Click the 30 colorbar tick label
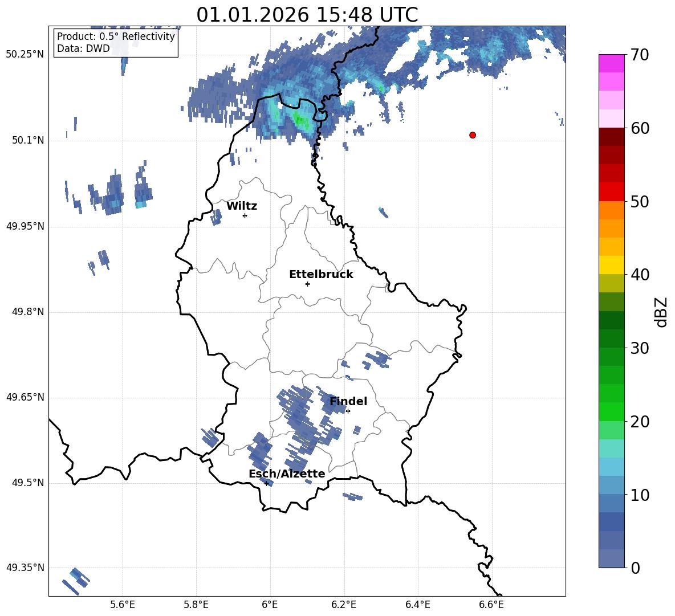The width and height of the screenshot is (675, 616). [x=639, y=348]
